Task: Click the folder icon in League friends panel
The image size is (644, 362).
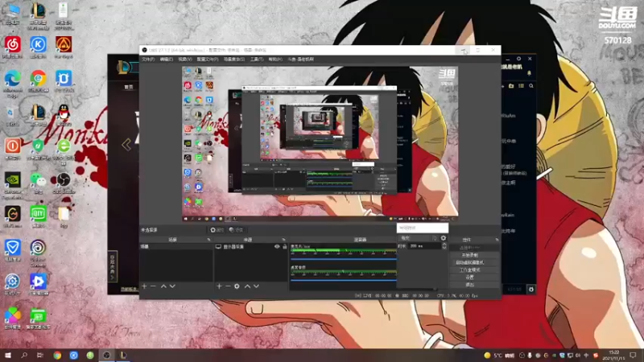Action: [511, 86]
